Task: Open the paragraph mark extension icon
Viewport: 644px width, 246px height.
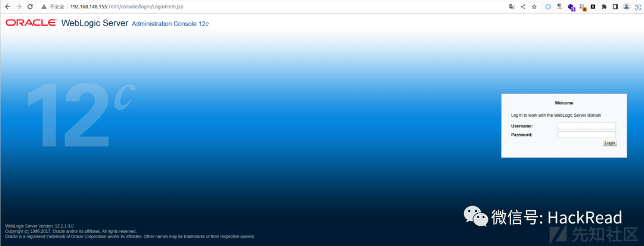Action: click(x=559, y=7)
